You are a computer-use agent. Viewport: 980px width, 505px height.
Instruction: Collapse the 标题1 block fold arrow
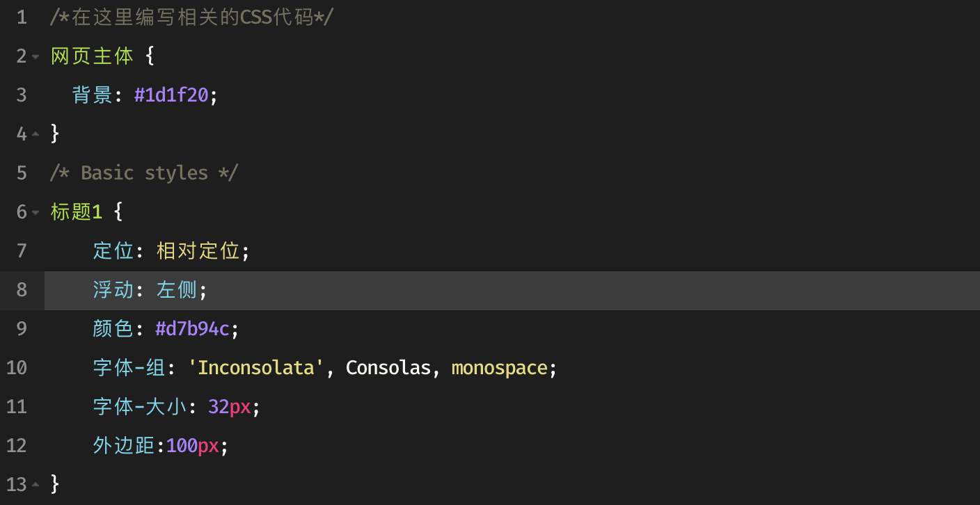point(35,212)
